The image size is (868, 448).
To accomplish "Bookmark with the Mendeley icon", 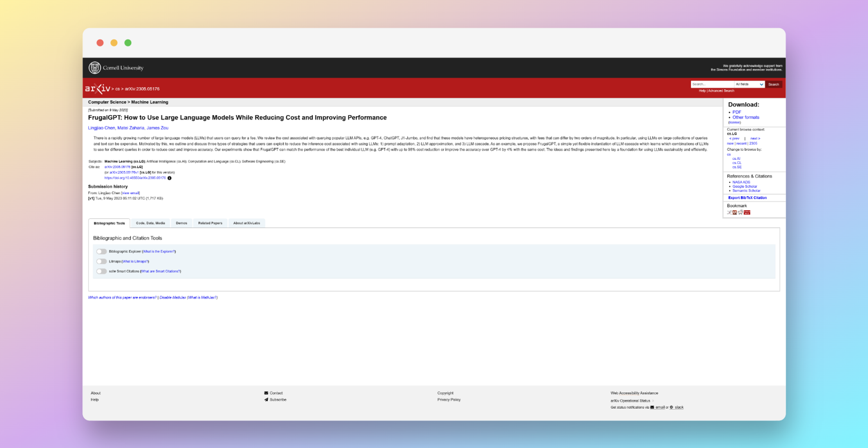I will tap(735, 212).
